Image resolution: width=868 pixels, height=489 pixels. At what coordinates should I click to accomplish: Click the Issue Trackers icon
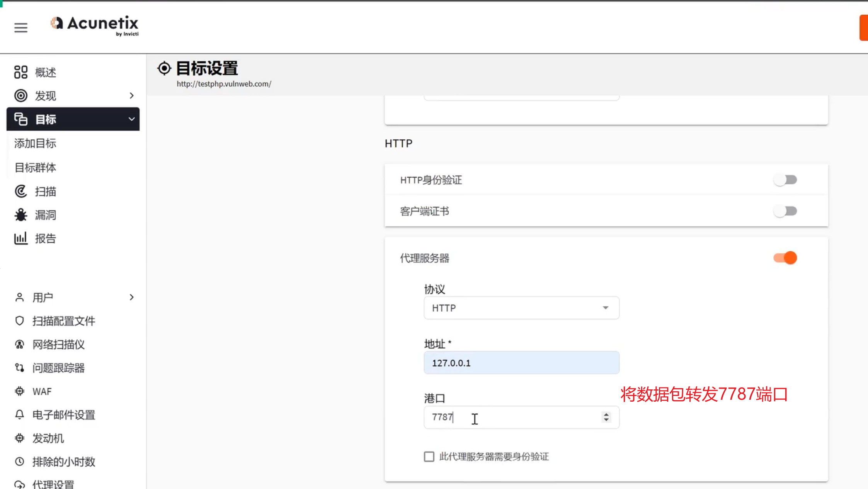coord(20,368)
